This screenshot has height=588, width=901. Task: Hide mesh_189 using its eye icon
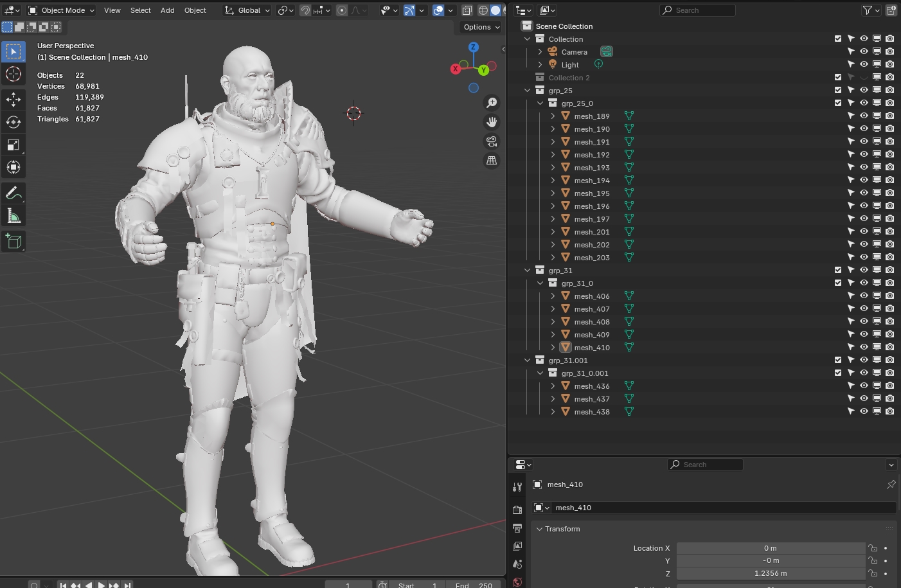864,116
